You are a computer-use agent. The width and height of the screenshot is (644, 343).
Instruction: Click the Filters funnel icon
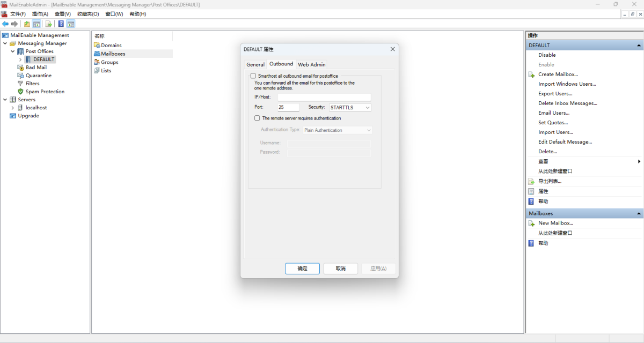(x=20, y=84)
